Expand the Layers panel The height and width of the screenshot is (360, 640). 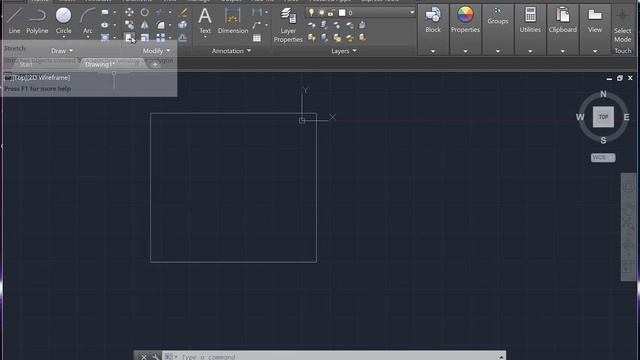point(344,51)
